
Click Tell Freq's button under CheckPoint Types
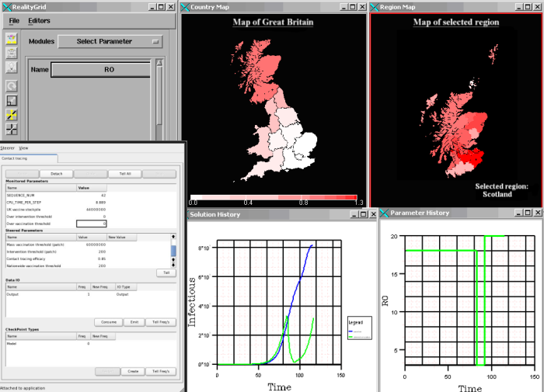(161, 372)
